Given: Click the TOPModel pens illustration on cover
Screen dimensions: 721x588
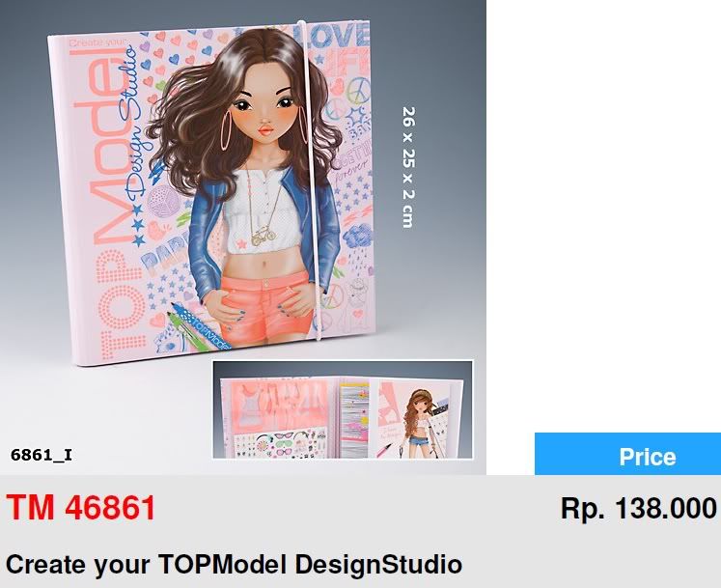Looking at the screenshot, I should (x=195, y=326).
